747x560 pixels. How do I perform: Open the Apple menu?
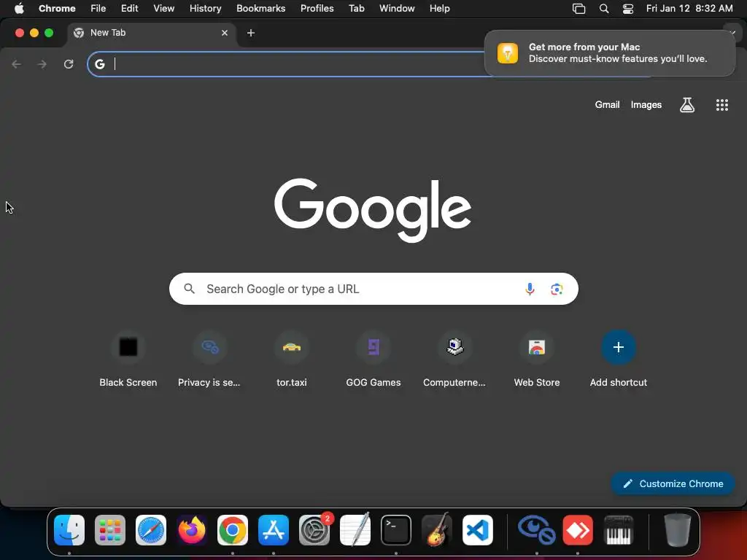pos(19,8)
